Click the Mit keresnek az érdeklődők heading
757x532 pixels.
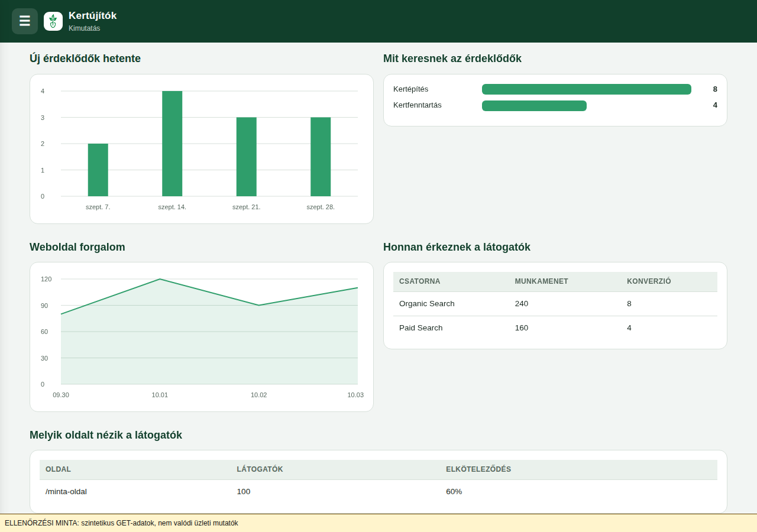point(452,59)
